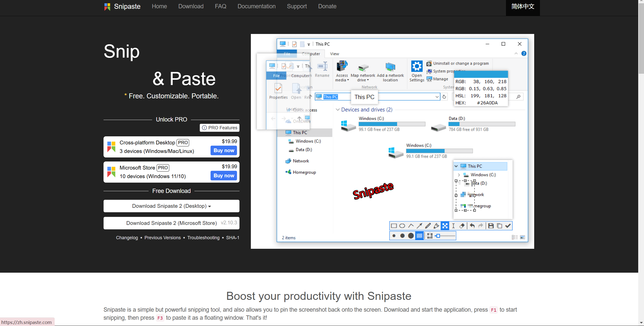The height and width of the screenshot is (326, 644).
Task: Open the Documentation nav item
Action: coord(256,6)
